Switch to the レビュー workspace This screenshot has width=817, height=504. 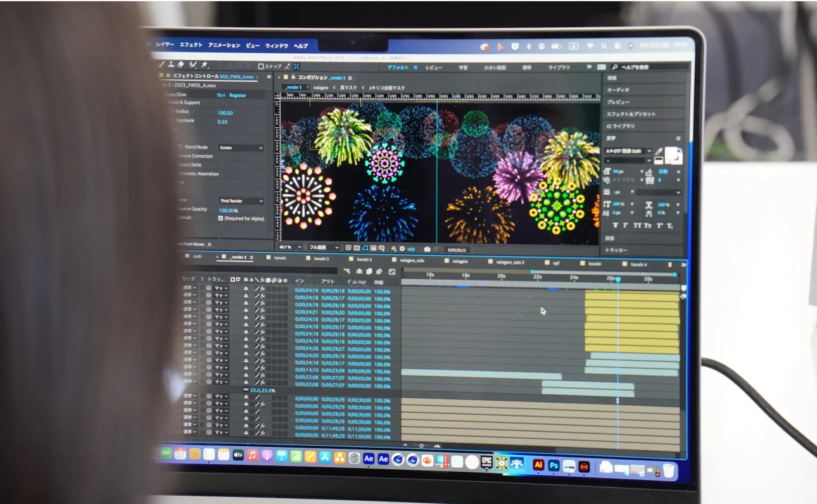pos(434,67)
